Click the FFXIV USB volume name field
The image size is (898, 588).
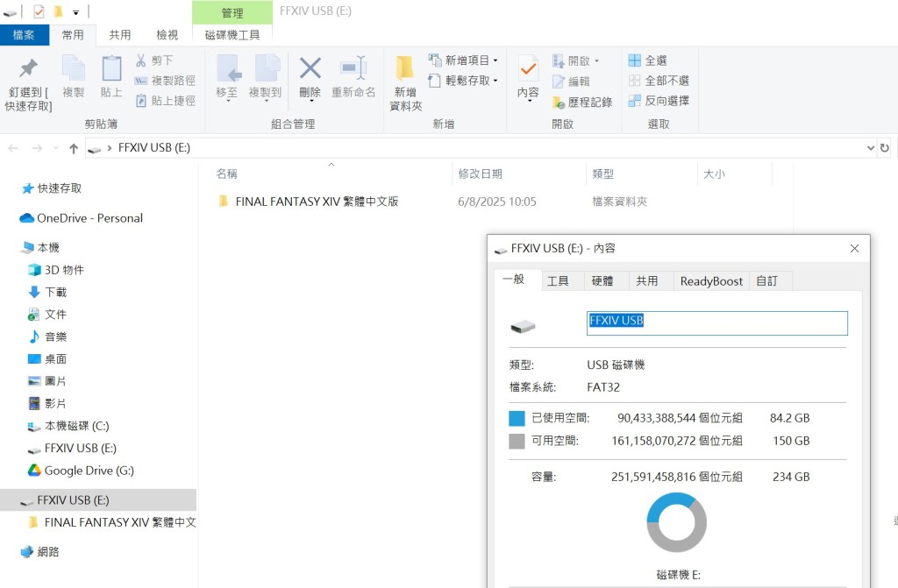(716, 322)
